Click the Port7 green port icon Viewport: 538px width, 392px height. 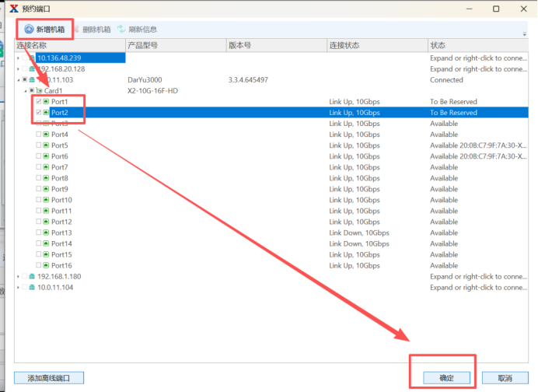46,167
